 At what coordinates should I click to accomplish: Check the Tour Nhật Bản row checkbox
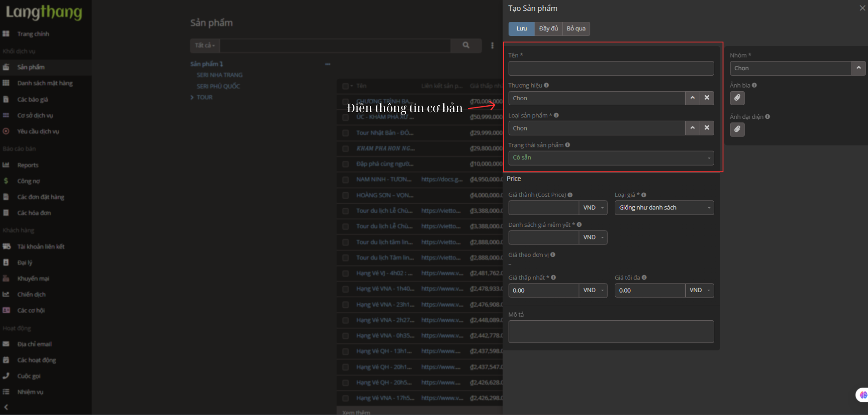pyautogui.click(x=346, y=133)
